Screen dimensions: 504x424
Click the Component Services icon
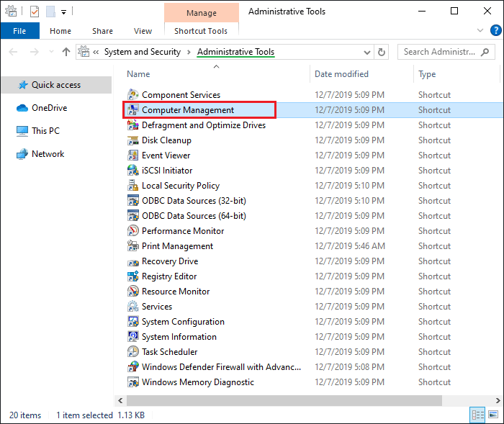pos(132,95)
